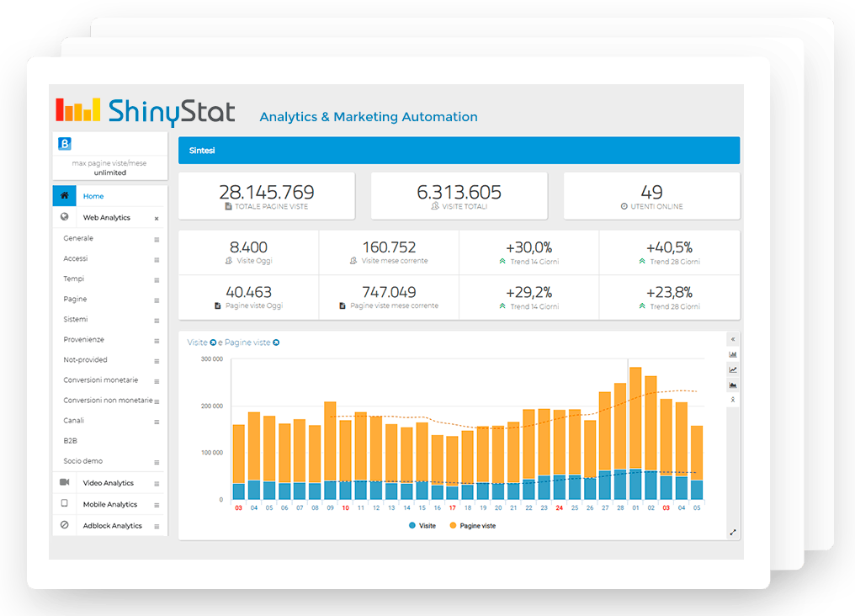
Task: Choose the area chart view icon
Action: (732, 385)
